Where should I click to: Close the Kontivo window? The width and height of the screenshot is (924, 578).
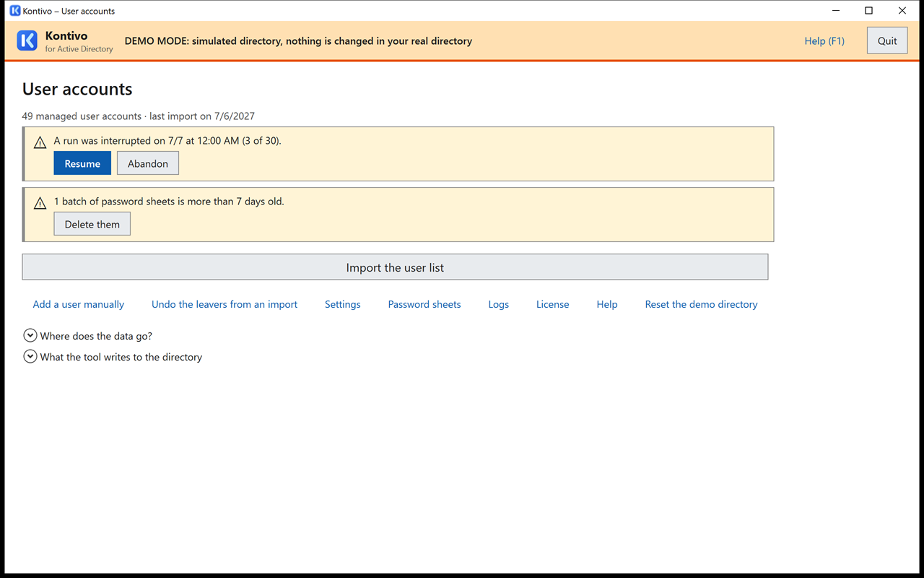coord(902,11)
